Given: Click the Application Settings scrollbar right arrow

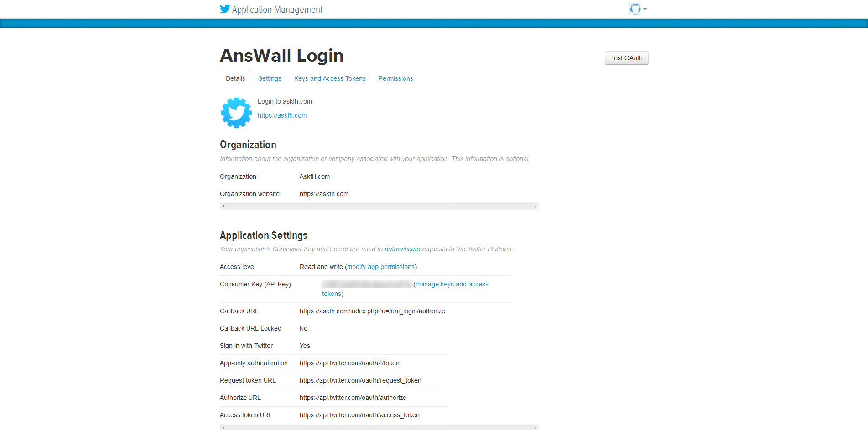Looking at the screenshot, I should click(535, 427).
